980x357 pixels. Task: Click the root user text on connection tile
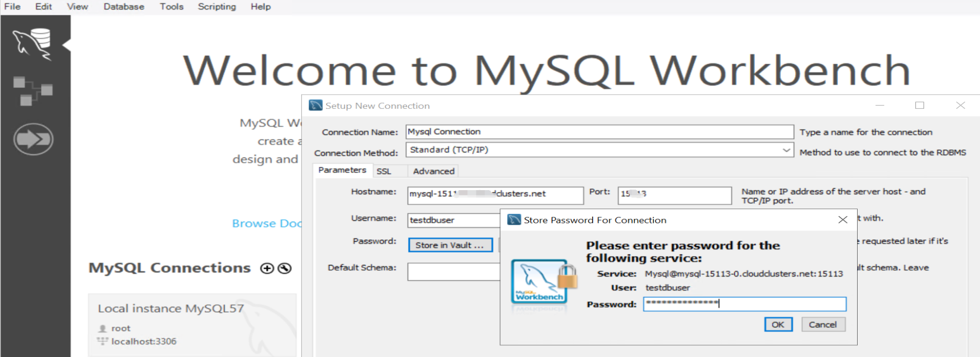(121, 328)
